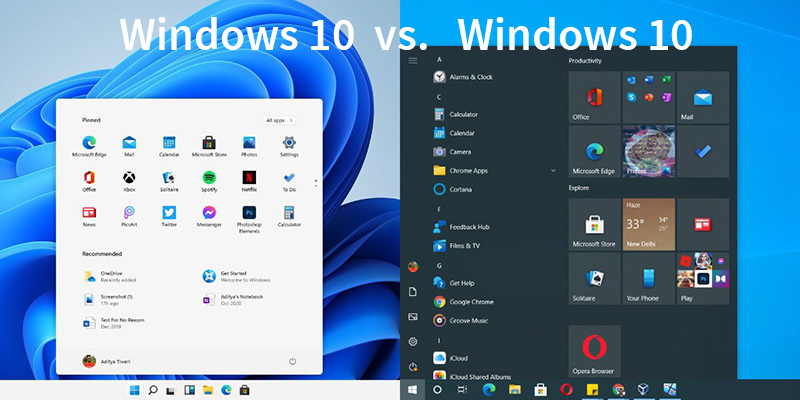Open Groove Music from the app list
Viewport: 800px width, 400px height.
[461, 320]
